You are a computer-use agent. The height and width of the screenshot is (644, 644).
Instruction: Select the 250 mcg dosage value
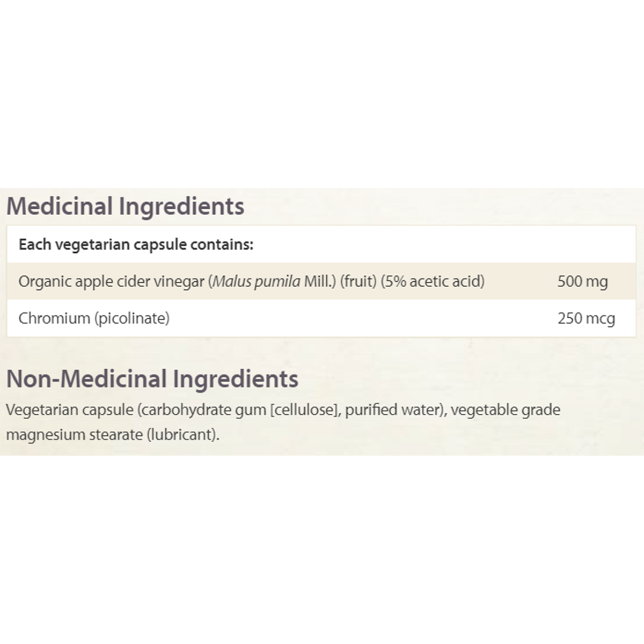[586, 318]
